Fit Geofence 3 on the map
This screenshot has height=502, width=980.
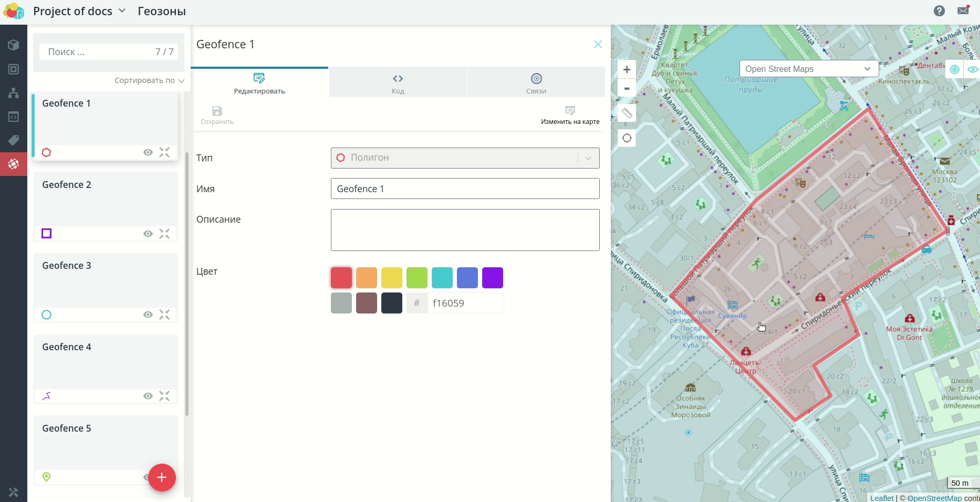164,315
